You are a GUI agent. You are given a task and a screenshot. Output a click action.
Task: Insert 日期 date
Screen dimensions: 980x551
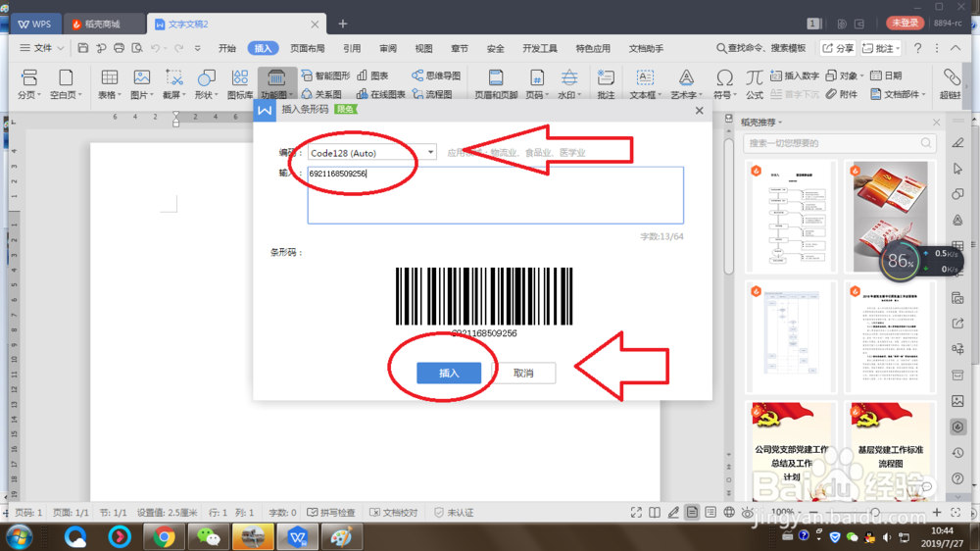[x=886, y=75]
